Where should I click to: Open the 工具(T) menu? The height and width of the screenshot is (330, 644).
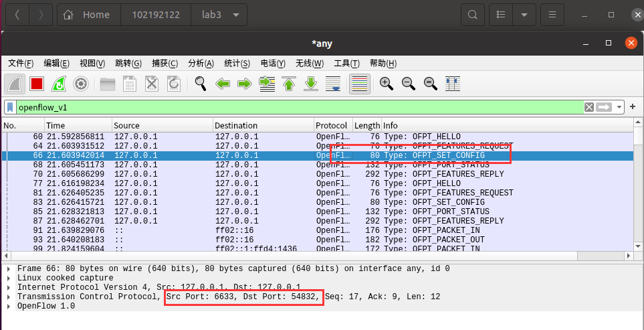pos(346,64)
